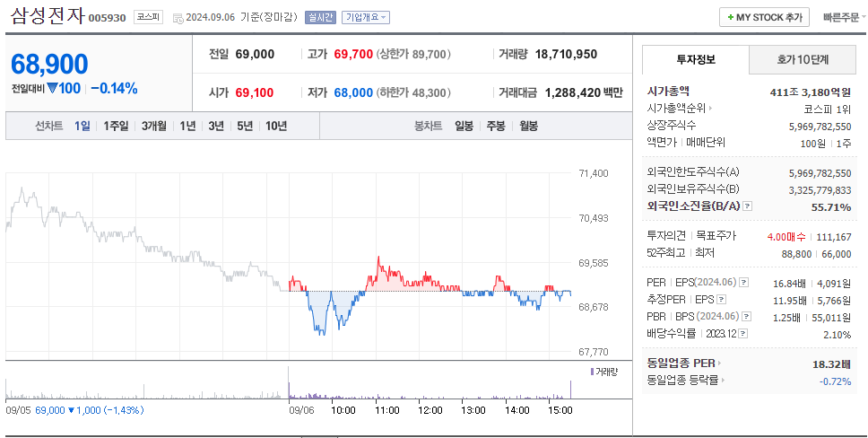
Task: Expand the 동일업종 등락률 arrow
Action: click(x=723, y=381)
